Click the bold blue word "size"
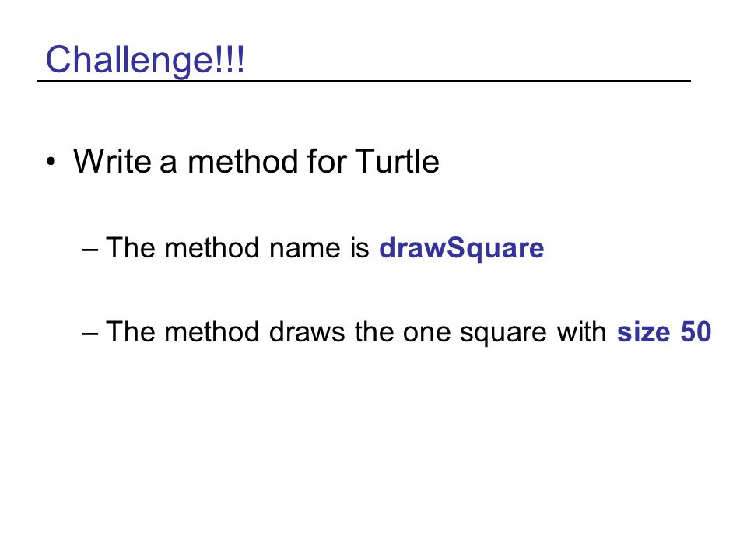This screenshot has width=747, height=560. (644, 332)
